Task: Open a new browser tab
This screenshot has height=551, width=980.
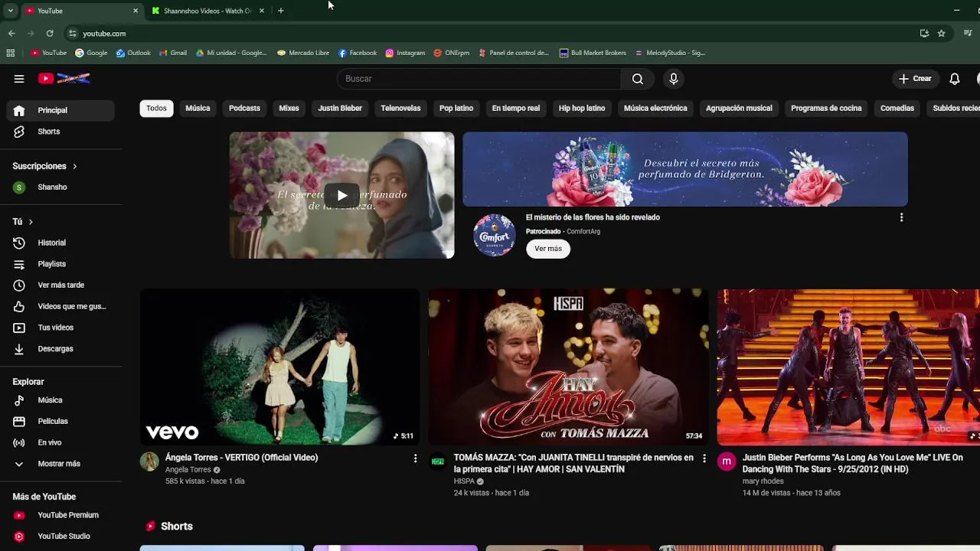Action: click(x=281, y=11)
